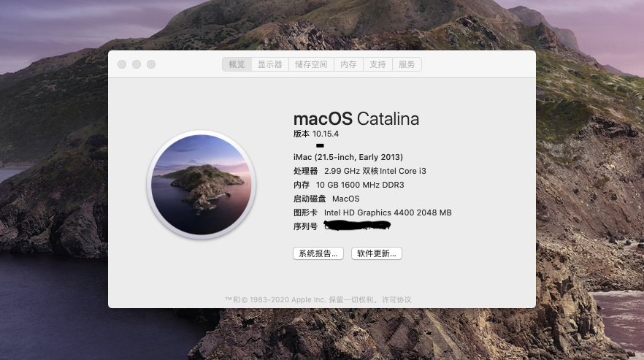Click the iMac (21.5-inch, Early 2013) text
The height and width of the screenshot is (360, 644).
(348, 157)
